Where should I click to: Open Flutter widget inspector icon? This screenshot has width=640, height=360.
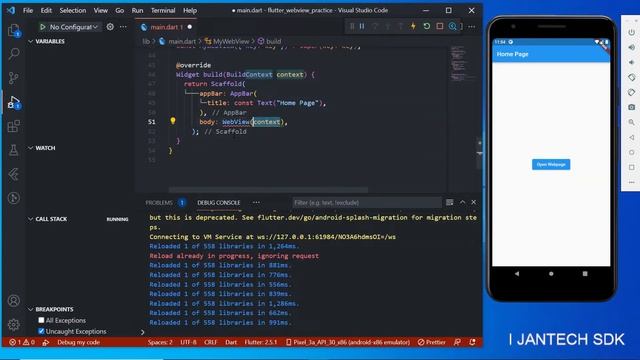coord(453,26)
